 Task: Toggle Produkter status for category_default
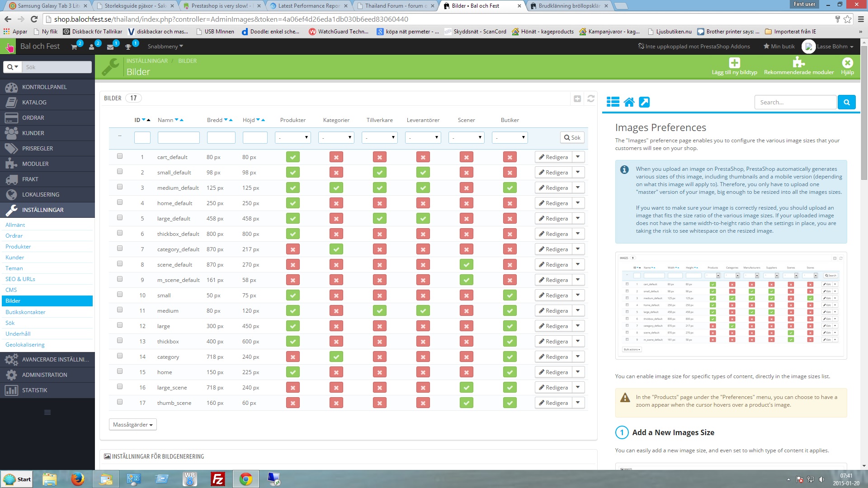[292, 249]
